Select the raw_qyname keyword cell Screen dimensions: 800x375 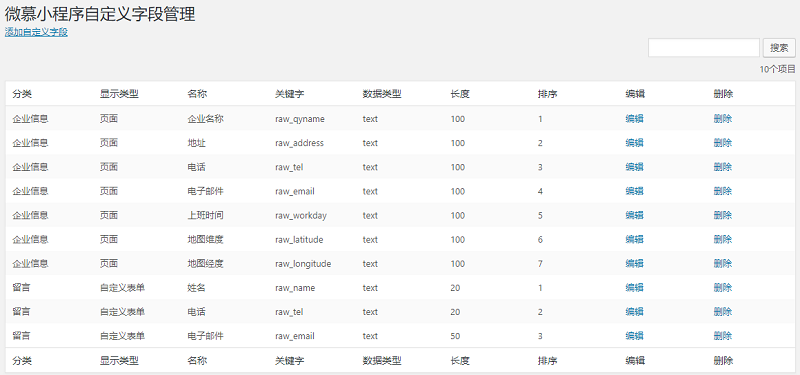pyautogui.click(x=300, y=119)
